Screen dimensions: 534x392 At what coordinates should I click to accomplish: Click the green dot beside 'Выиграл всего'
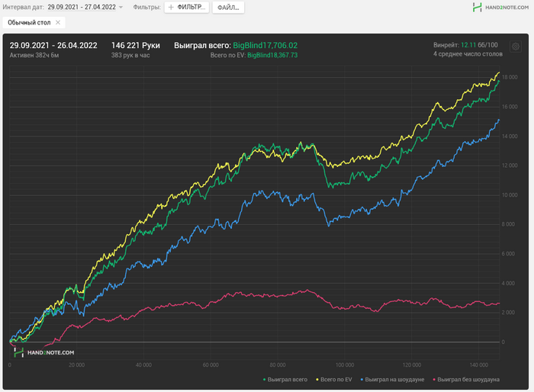point(264,379)
